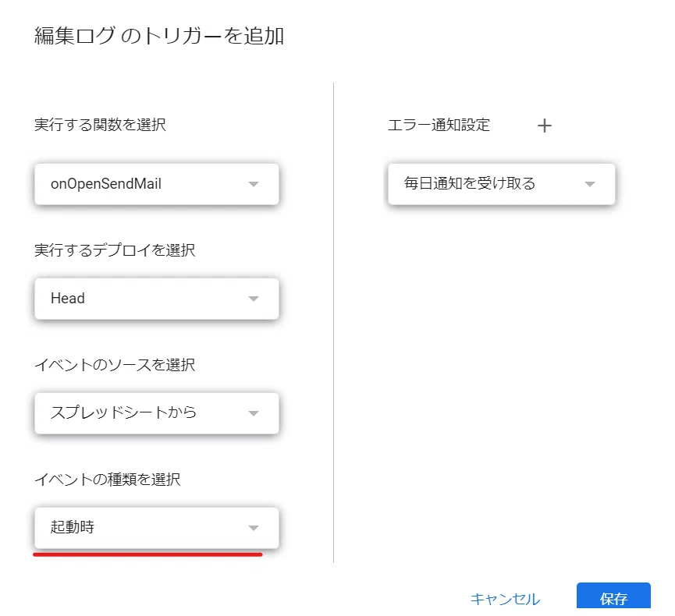Click the 実行するデプロイを選択 label
This screenshot has height=616, width=675.
click(115, 250)
